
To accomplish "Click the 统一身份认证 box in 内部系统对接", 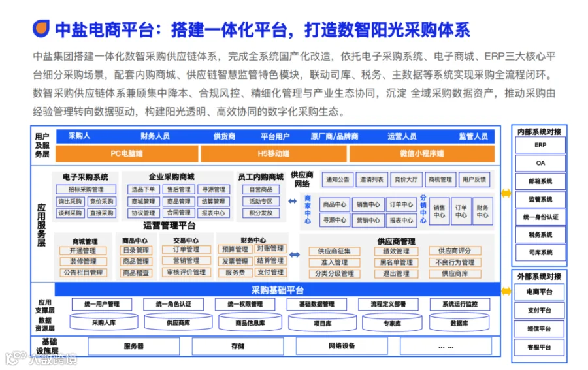I will 540,217.
